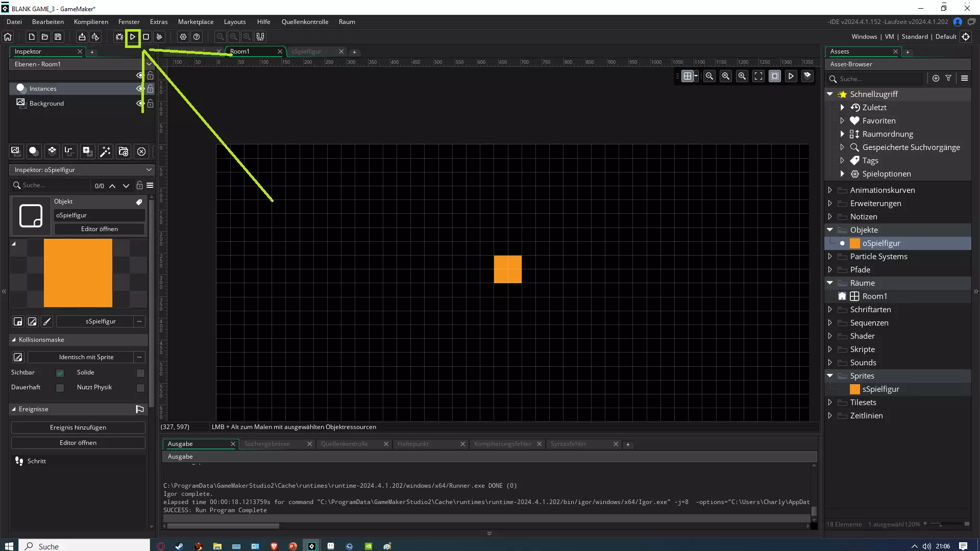This screenshot has width=980, height=551.
Task: Toggle the room grid icon
Action: [688, 76]
